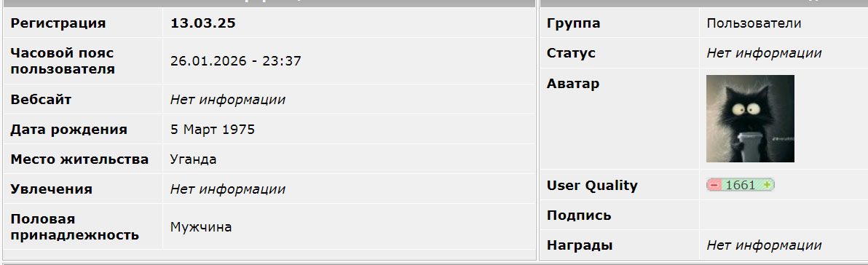868x265 pixels.
Task: Increase User Quality with the green plus icon
Action: pos(767,186)
